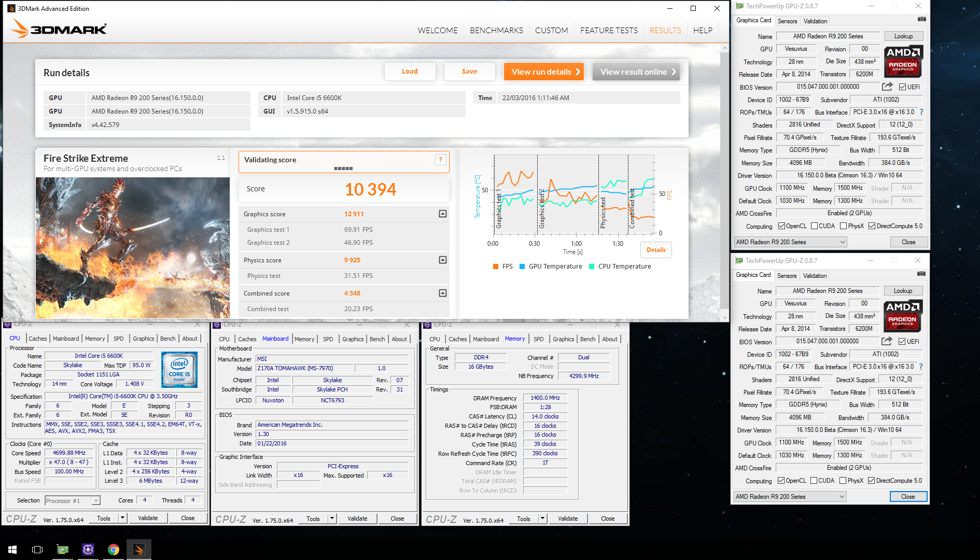Image resolution: width=980 pixels, height=560 pixels.
Task: Open the CPU-Z taskbar icon
Action: (x=88, y=549)
